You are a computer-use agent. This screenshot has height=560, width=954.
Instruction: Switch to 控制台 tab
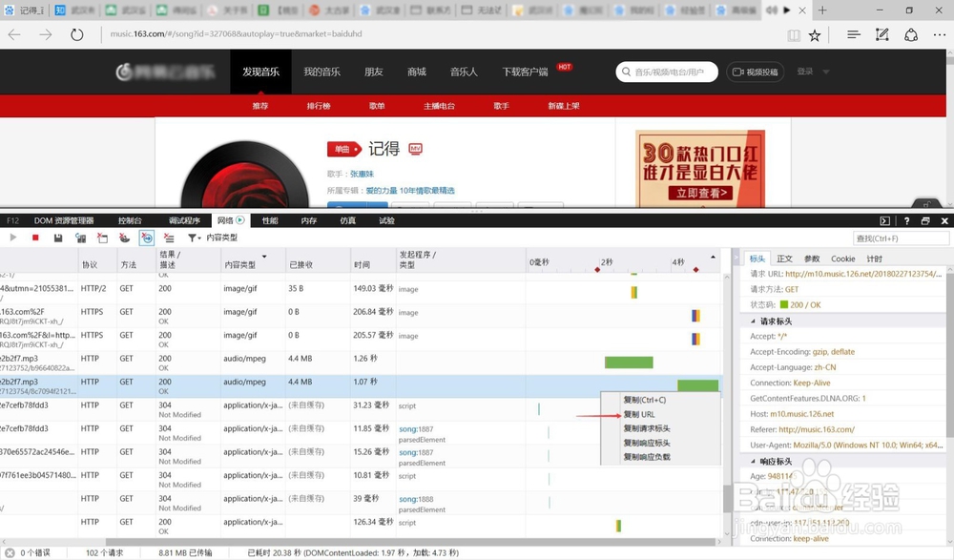(x=130, y=220)
